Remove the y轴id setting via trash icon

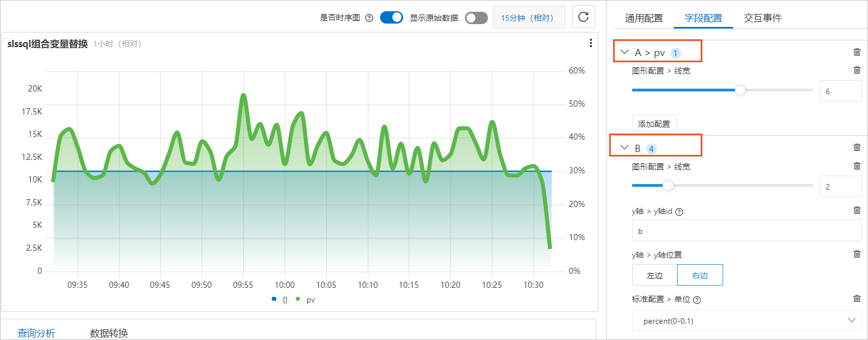pos(857,210)
